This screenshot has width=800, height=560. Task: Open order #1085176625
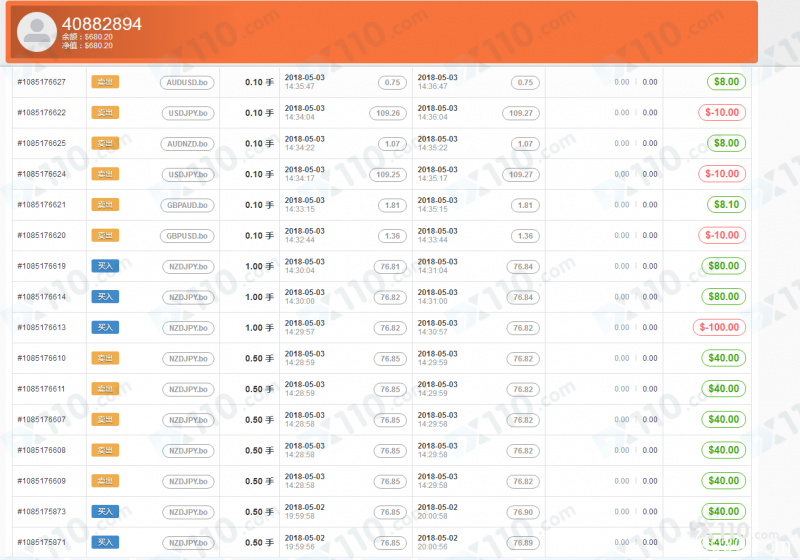[42, 143]
